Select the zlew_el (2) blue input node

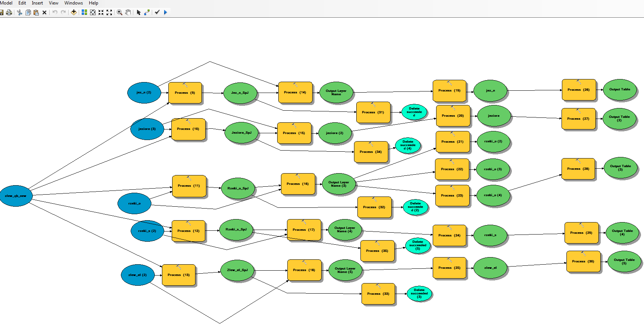[137, 275]
